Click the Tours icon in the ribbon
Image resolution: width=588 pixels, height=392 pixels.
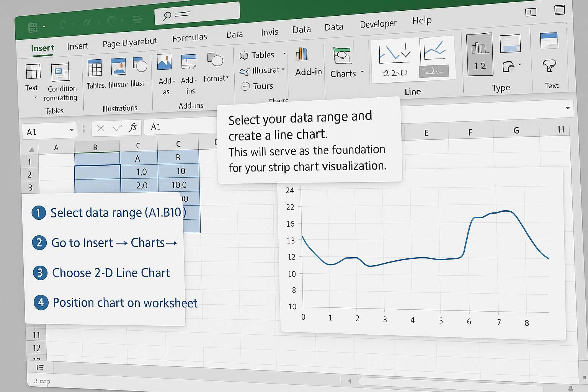pyautogui.click(x=245, y=87)
